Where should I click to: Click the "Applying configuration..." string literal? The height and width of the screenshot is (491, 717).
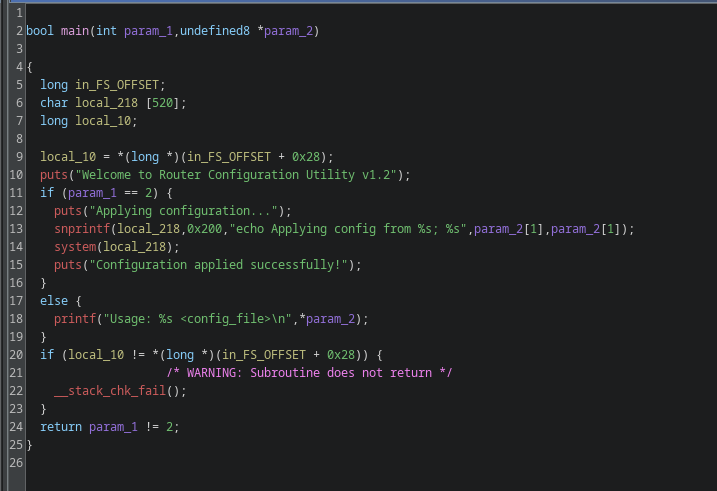coord(183,211)
